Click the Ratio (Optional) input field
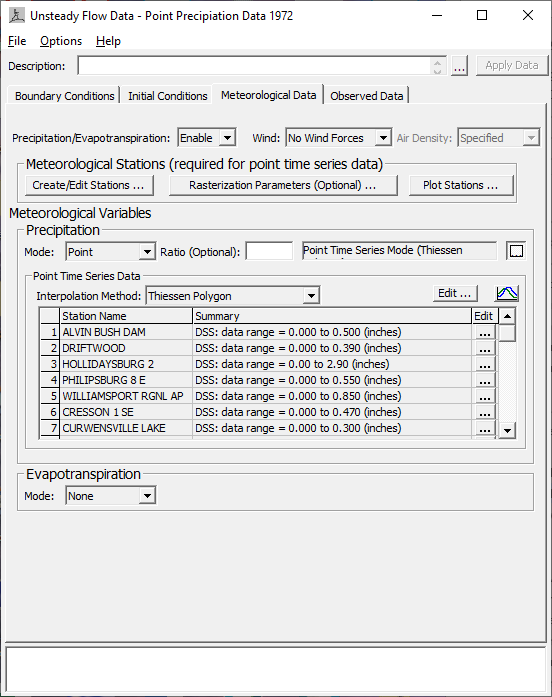552x697 pixels. pos(269,251)
